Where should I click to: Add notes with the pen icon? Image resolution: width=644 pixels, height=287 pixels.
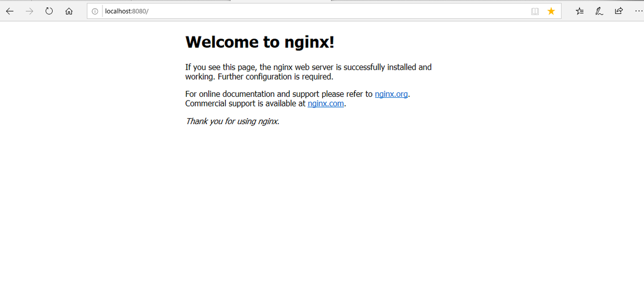tap(599, 11)
